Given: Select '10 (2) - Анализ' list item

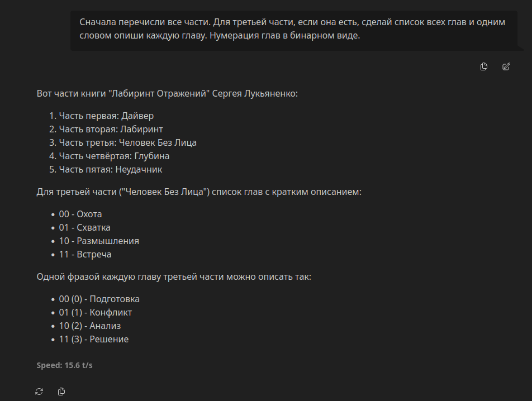Looking at the screenshot, I should [89, 326].
